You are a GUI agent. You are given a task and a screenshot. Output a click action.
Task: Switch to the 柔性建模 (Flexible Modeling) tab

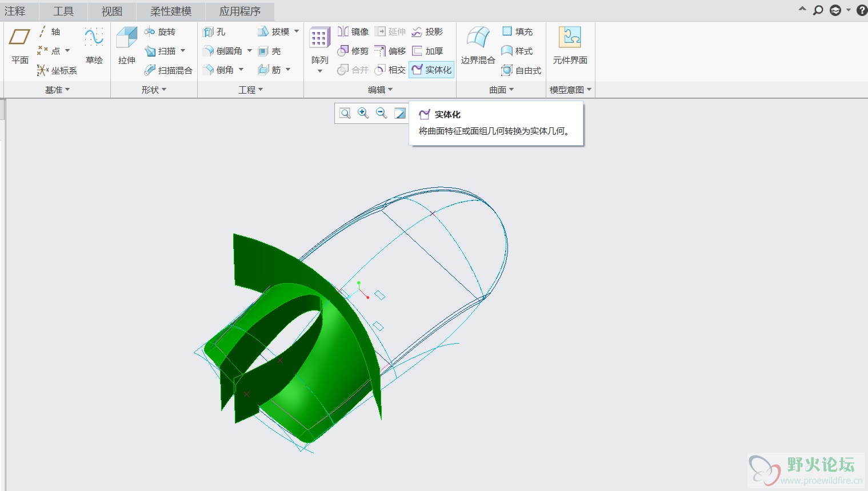pyautogui.click(x=171, y=11)
